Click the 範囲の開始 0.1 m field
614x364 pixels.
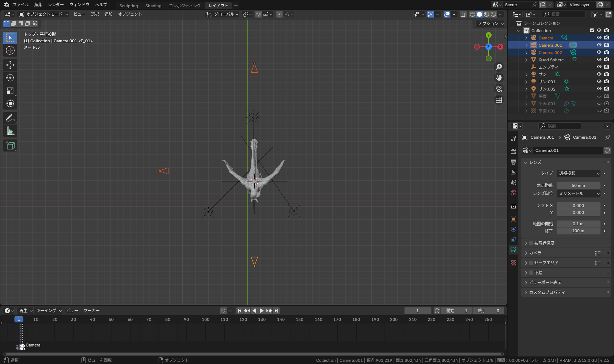pyautogui.click(x=579, y=224)
